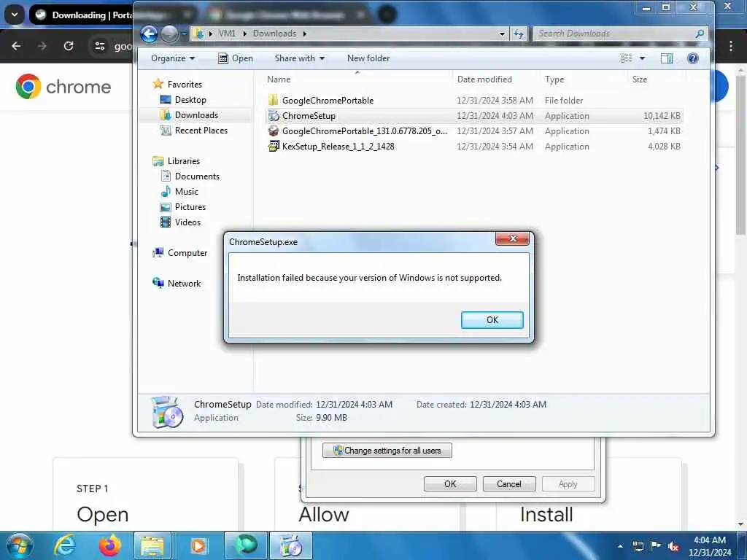Open Windows Media Player from taskbar

click(198, 545)
